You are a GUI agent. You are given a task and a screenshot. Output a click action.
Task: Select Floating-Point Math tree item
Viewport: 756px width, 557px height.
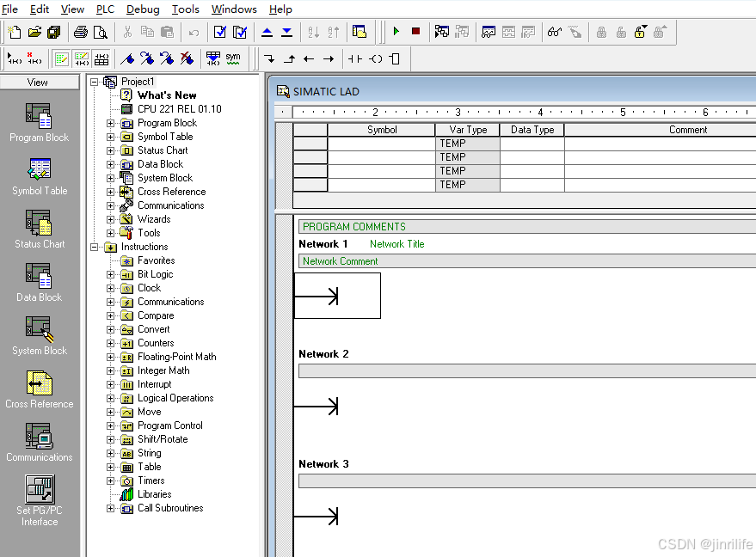[x=177, y=357]
